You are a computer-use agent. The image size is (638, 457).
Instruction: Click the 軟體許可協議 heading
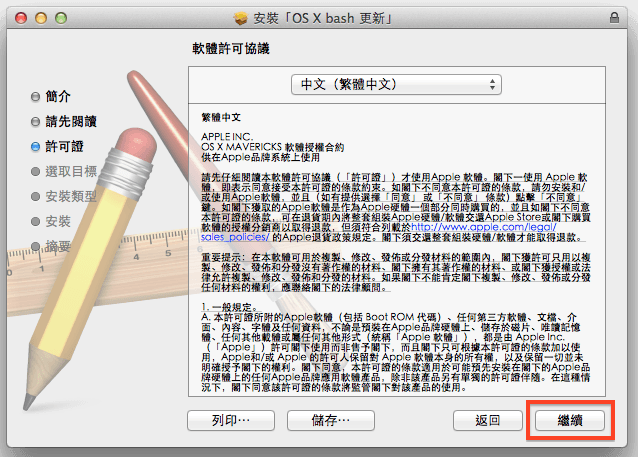tap(231, 48)
